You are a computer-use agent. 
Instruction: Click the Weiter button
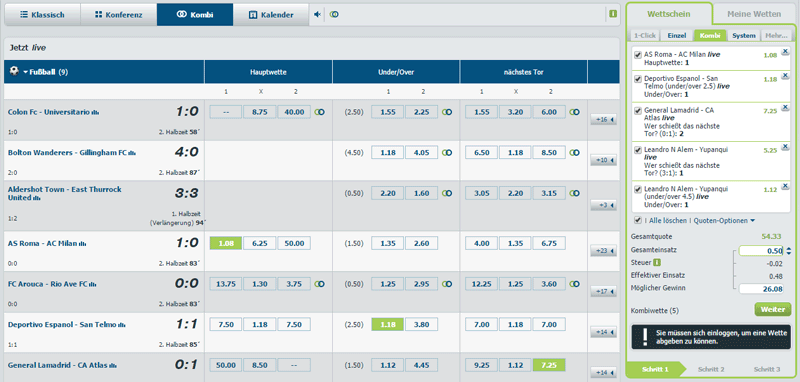(772, 310)
